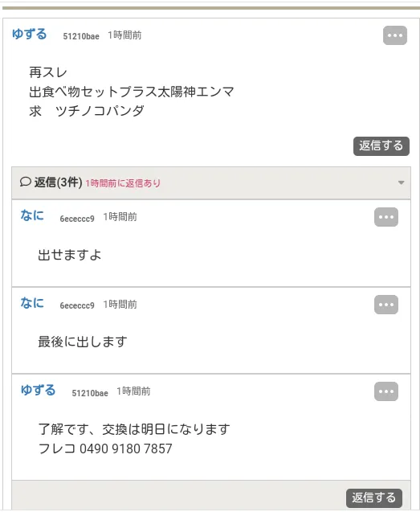Click the post text 出食べ物セットプラス太陽神エンマ
The width and height of the screenshot is (420, 512).
pos(131,92)
